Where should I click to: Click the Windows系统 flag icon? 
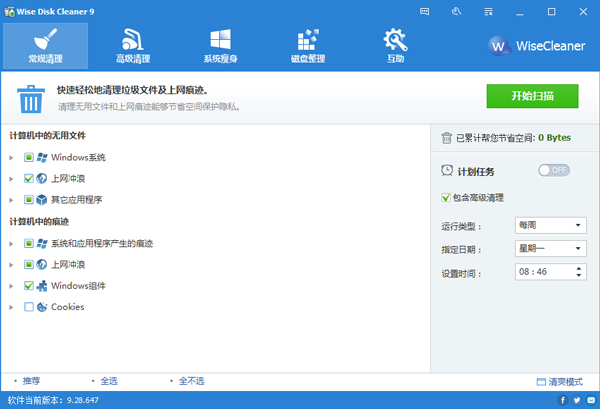pos(42,157)
